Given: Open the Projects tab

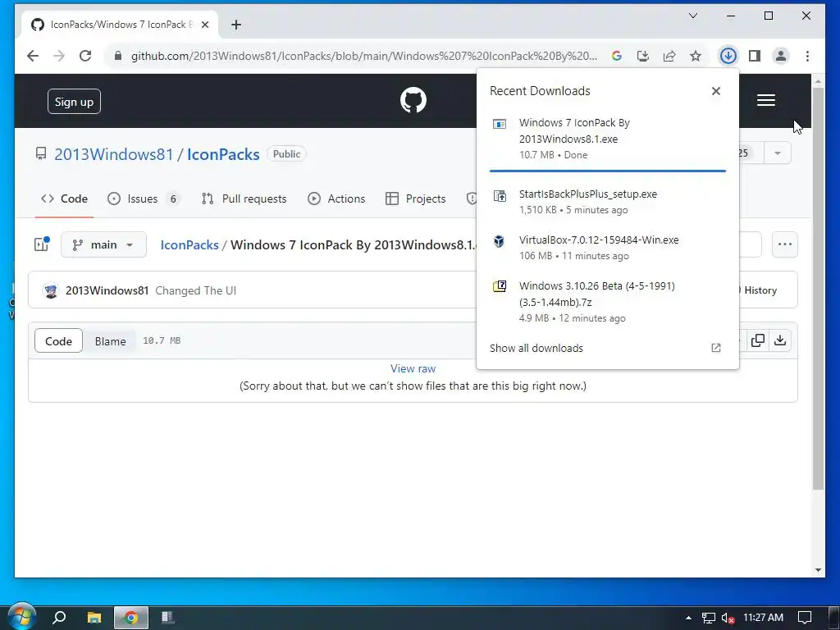Looking at the screenshot, I should tap(416, 199).
